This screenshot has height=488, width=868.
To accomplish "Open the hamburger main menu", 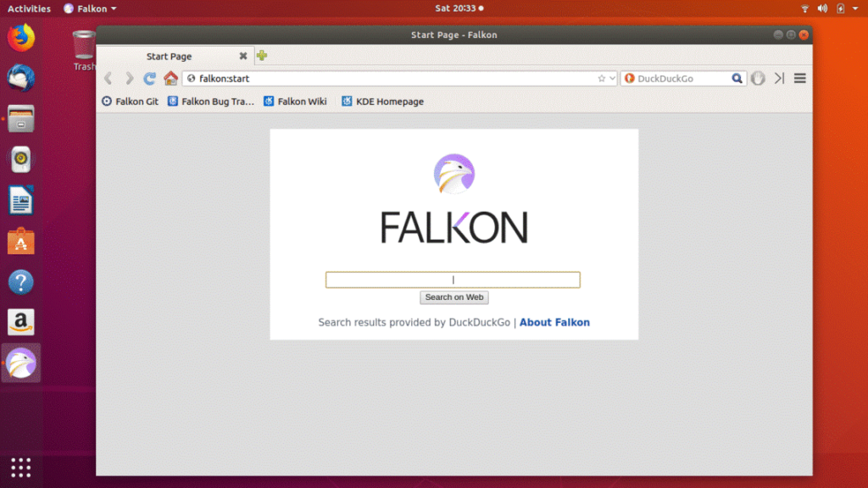I will [800, 79].
